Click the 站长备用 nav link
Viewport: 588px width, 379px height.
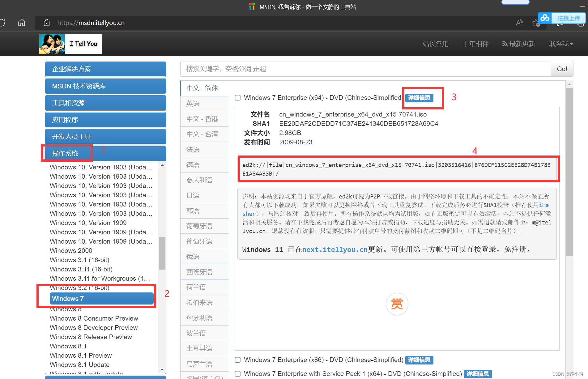(436, 44)
